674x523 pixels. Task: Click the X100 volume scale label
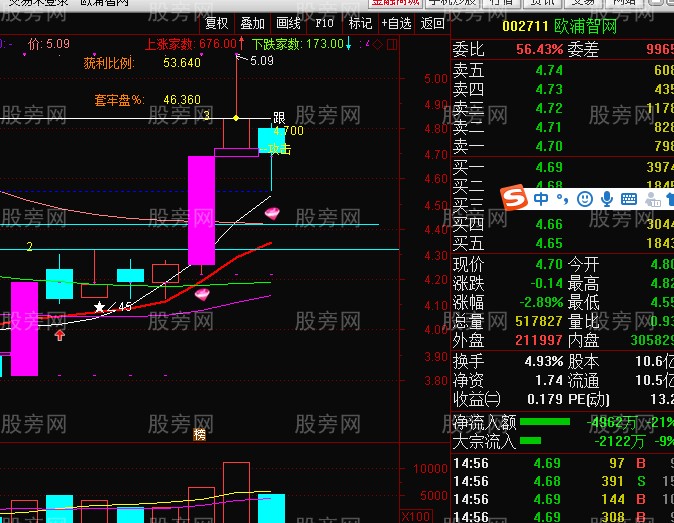[416, 516]
